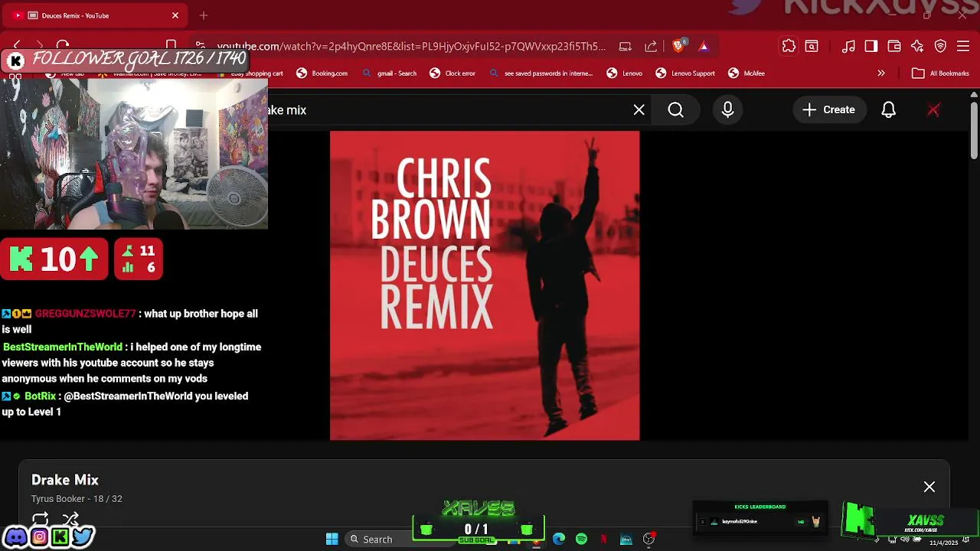Open the Booking.com bookmark
The image size is (980, 551).
322,73
